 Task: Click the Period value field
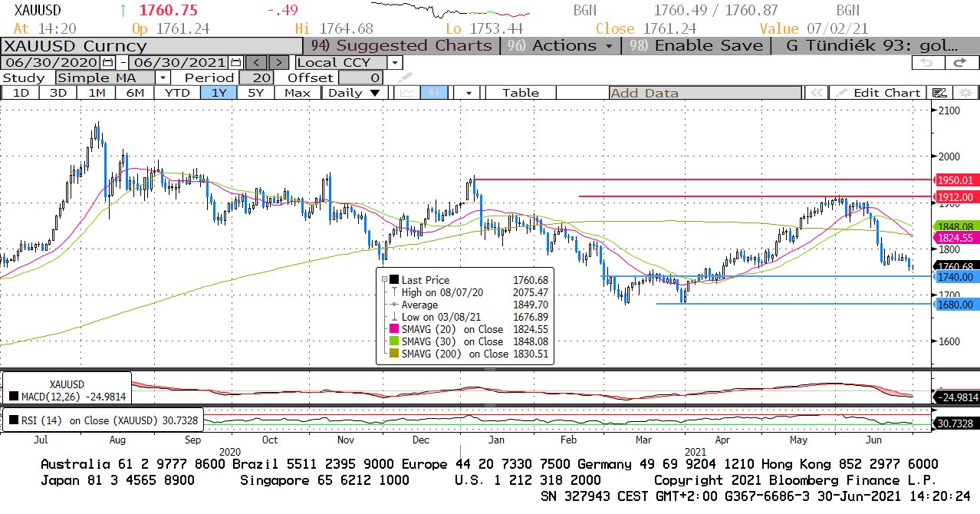click(x=258, y=77)
